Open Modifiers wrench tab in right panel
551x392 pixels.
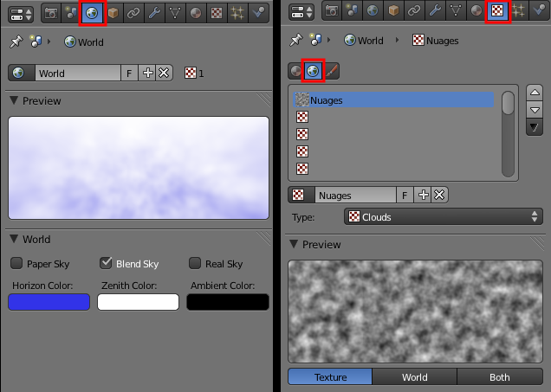435,11
